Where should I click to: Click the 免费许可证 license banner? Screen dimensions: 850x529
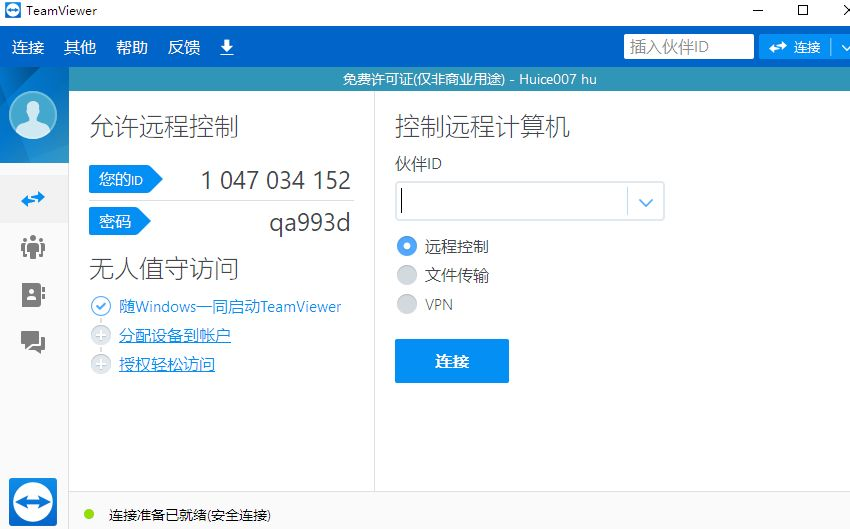click(459, 79)
